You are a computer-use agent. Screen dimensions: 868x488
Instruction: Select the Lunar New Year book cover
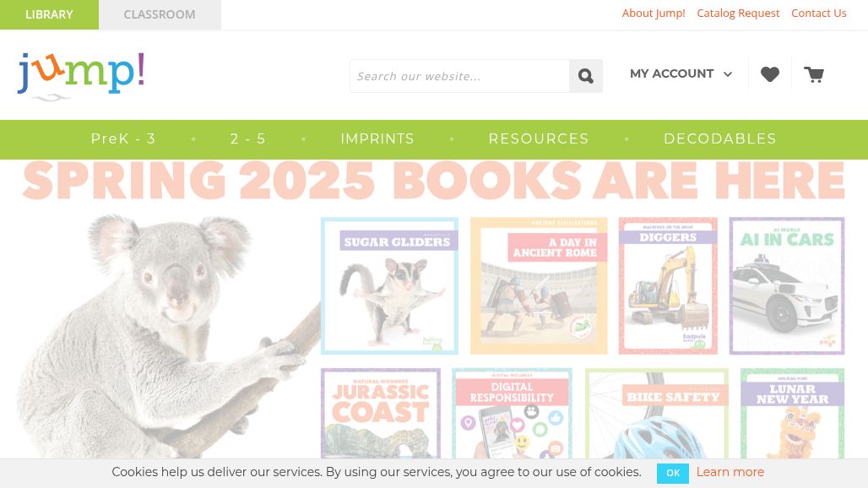point(792,414)
